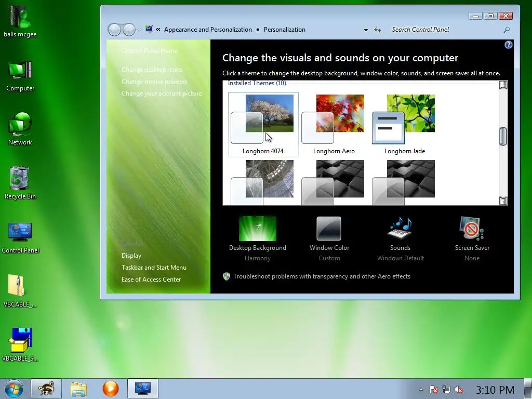532x399 pixels.
Task: Click the Control Panel icon in address bar
Action: (149, 29)
